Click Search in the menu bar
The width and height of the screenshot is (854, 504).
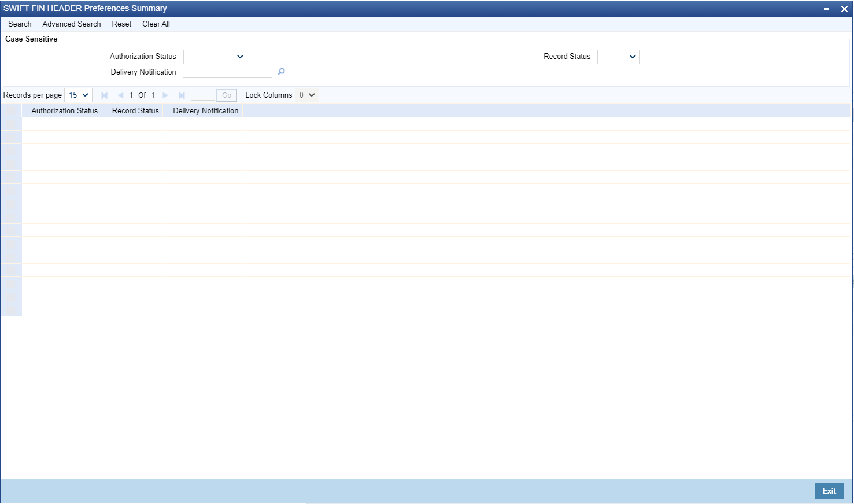20,24
